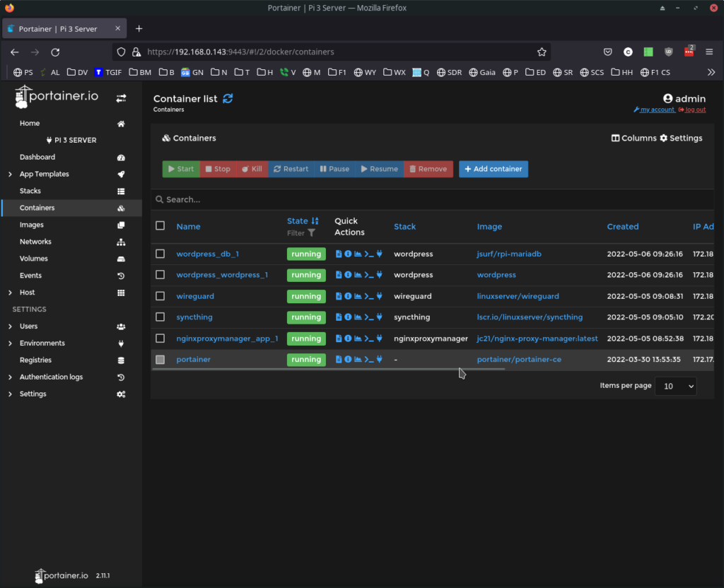Click the State filter funnel icon
The width and height of the screenshot is (724, 588).
tap(312, 233)
